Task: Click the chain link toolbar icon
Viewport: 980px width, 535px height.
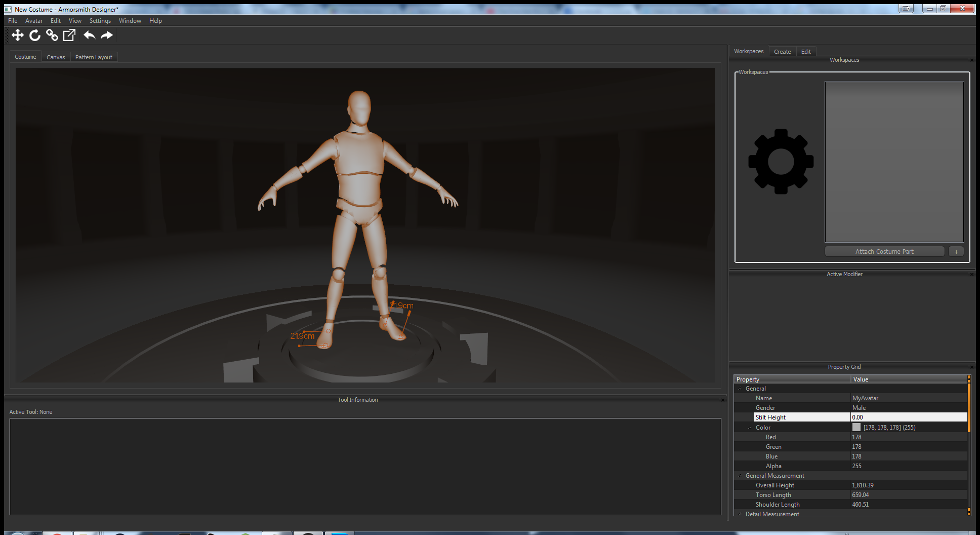Action: (x=52, y=35)
